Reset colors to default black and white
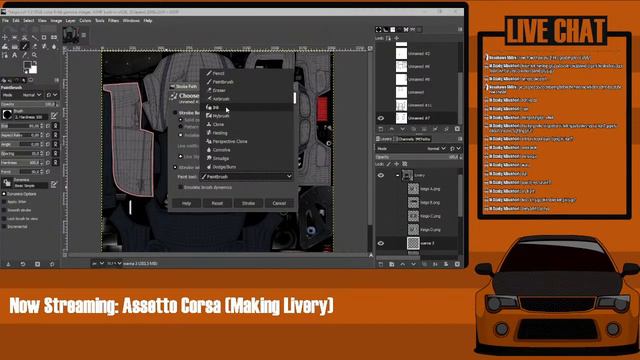Viewport: 640px width, 360px height. (25, 72)
